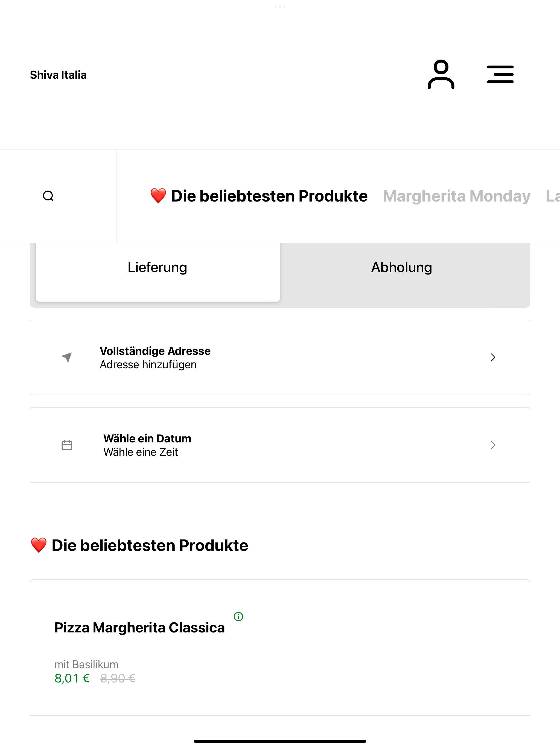The height and width of the screenshot is (747, 560).
Task: Open the user account profile icon
Action: click(x=441, y=74)
